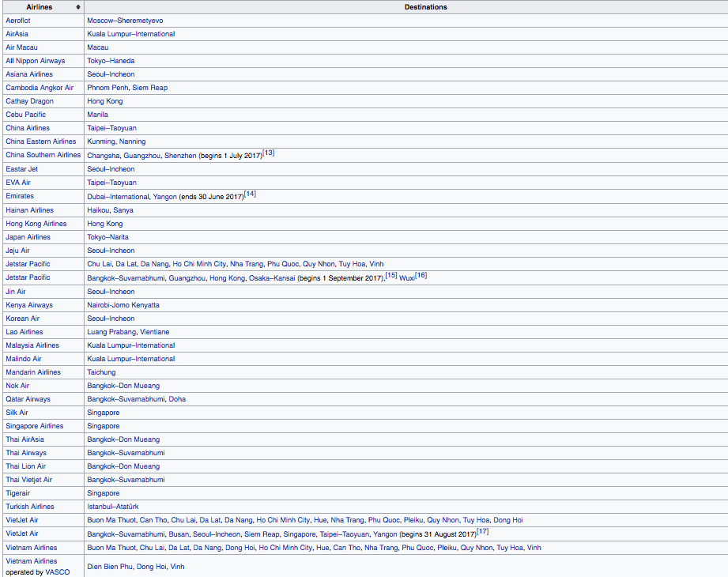Open Haikou destination link

pos(99,211)
